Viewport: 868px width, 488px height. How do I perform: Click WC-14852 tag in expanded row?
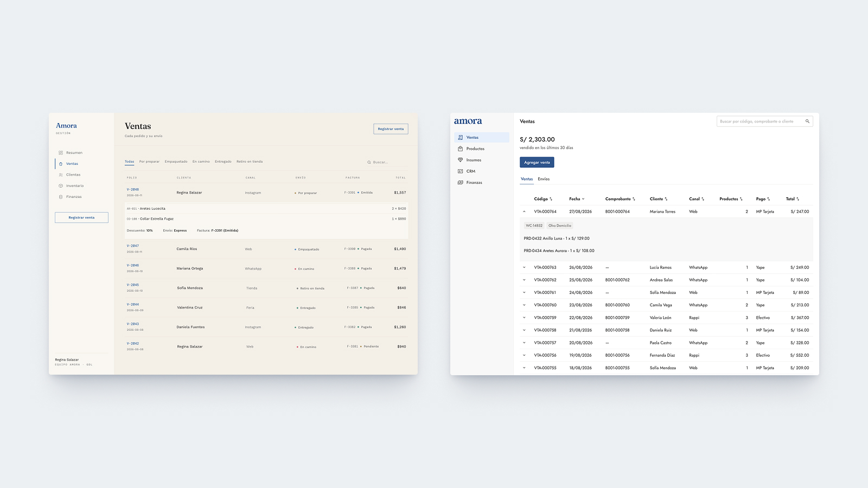coord(534,226)
